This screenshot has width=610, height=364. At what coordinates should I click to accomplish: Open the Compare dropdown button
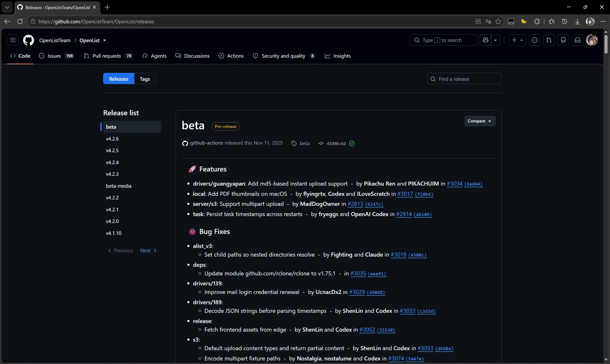pyautogui.click(x=480, y=121)
